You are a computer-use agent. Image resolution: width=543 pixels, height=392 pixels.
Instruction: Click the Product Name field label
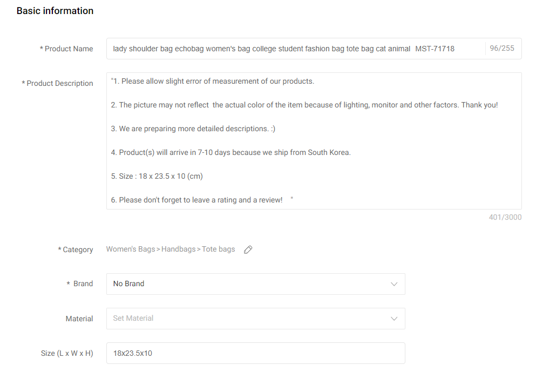pyautogui.click(x=69, y=49)
